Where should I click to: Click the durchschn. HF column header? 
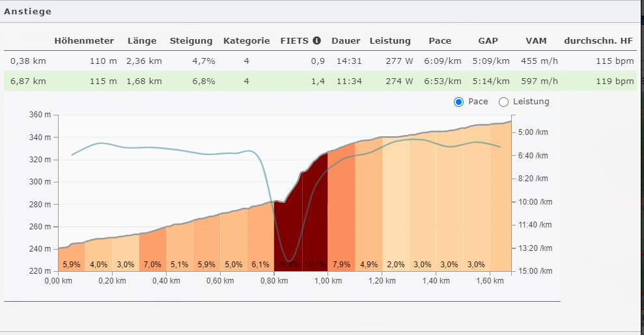tap(598, 40)
